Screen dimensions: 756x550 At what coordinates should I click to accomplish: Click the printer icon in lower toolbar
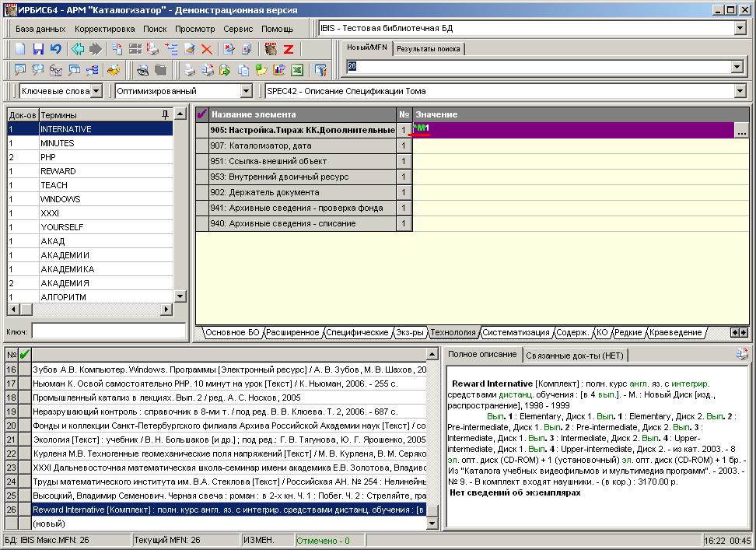pyautogui.click(x=189, y=70)
